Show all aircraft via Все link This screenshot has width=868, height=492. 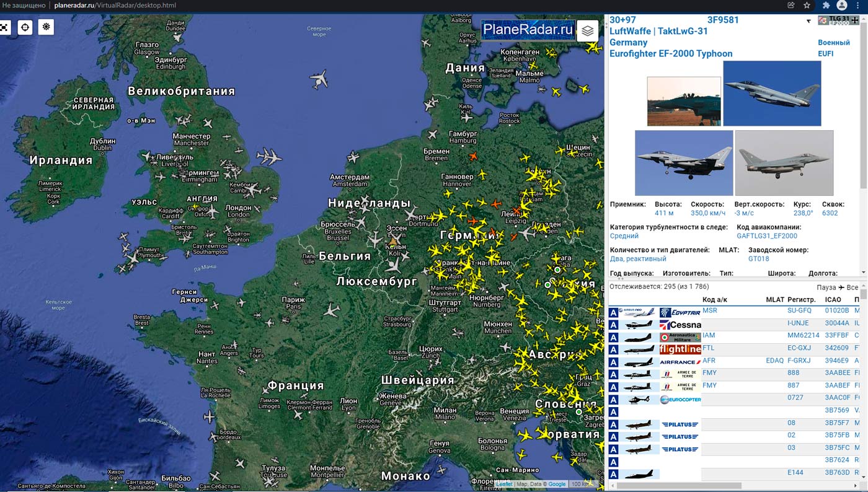[x=852, y=288]
